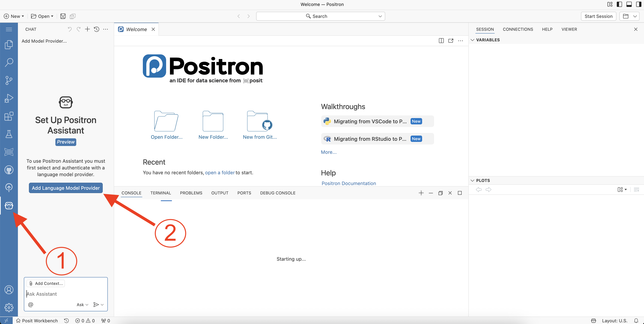Image resolution: width=644 pixels, height=324 pixels.
Task: Toggle the split editor layout
Action: [441, 41]
